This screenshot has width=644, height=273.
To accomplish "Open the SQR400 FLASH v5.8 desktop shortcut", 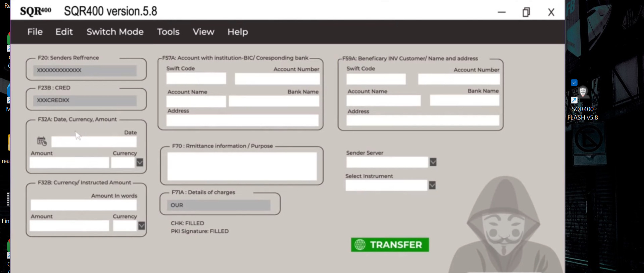I will point(583,103).
